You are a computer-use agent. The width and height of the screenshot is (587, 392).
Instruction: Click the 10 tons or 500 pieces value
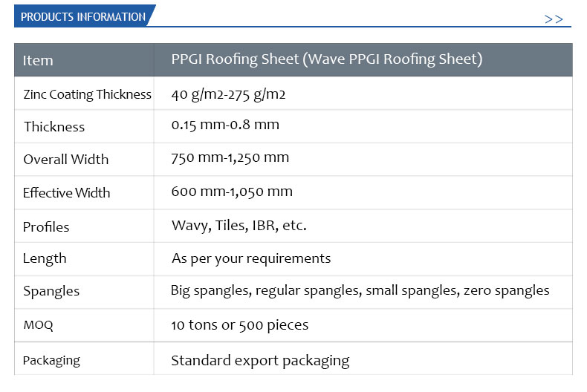tap(239, 325)
